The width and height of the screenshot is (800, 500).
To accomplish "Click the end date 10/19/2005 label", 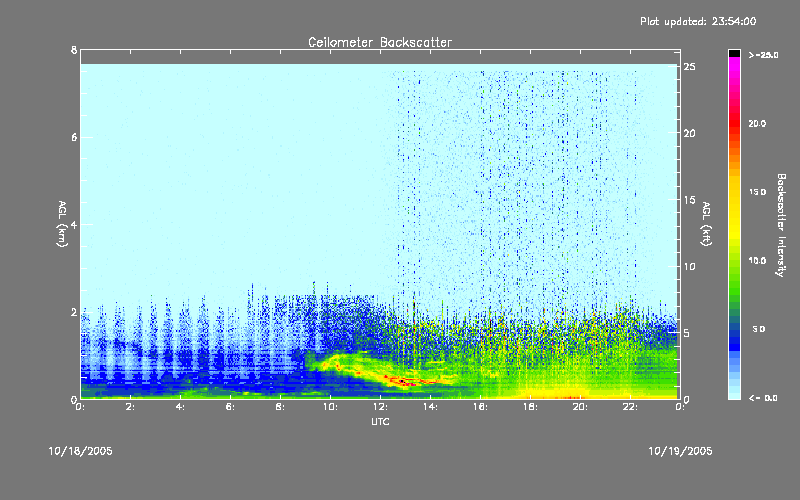I will (680, 451).
